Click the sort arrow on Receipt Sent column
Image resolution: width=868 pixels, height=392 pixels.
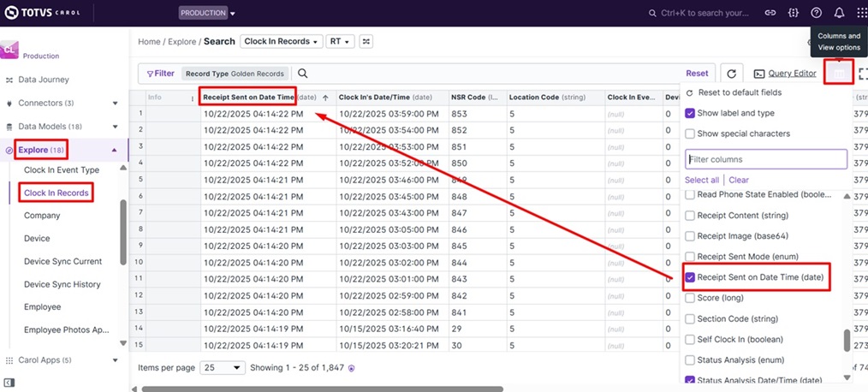[x=325, y=98]
